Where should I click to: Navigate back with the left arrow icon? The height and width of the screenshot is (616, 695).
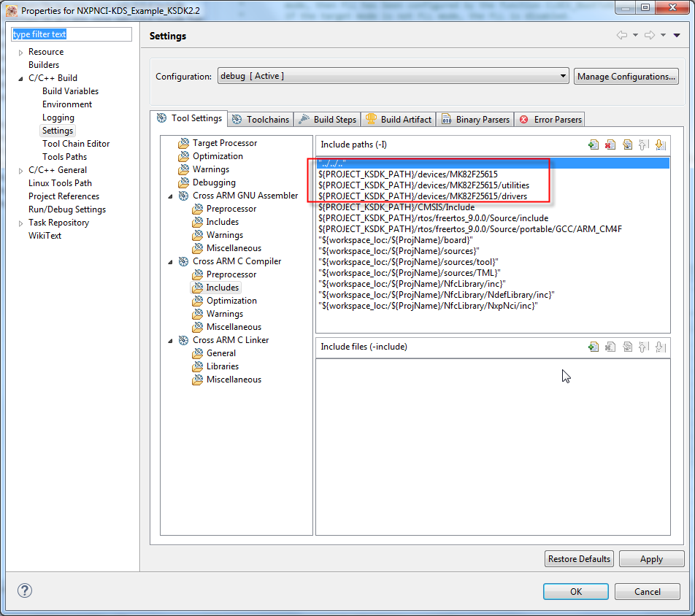pyautogui.click(x=622, y=35)
